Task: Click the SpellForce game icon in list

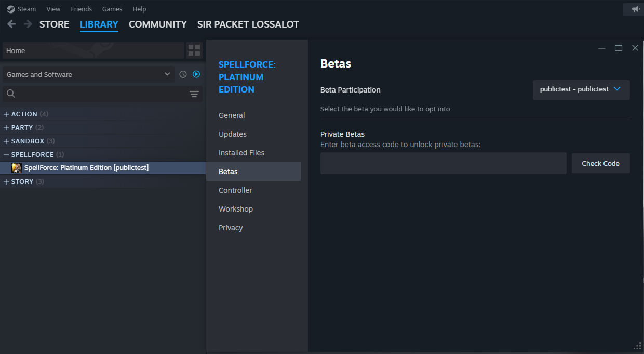Action: (17, 167)
